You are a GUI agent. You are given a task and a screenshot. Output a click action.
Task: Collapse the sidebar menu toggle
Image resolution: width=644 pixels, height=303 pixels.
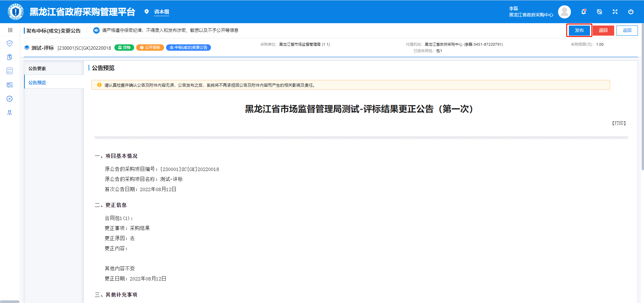[x=10, y=30]
